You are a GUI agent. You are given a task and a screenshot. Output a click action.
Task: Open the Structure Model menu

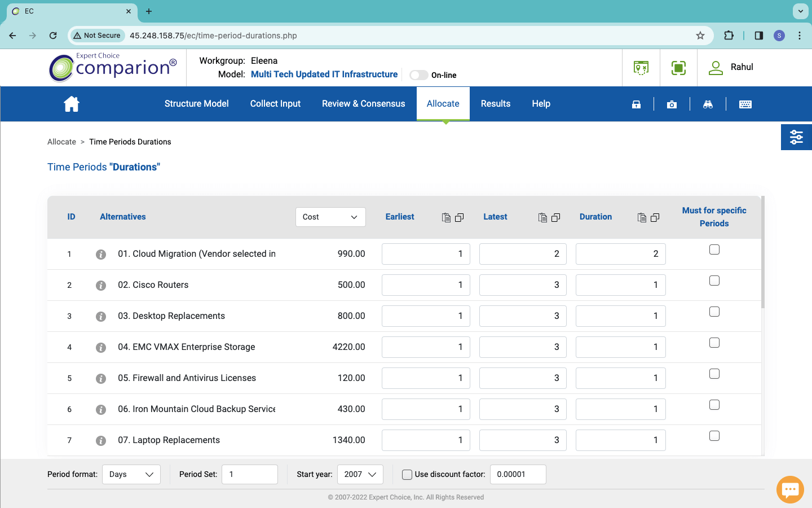(196, 104)
